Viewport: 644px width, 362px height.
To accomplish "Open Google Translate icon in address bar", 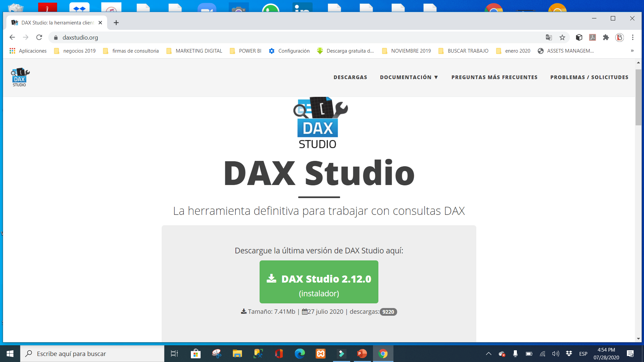I will click(x=549, y=37).
